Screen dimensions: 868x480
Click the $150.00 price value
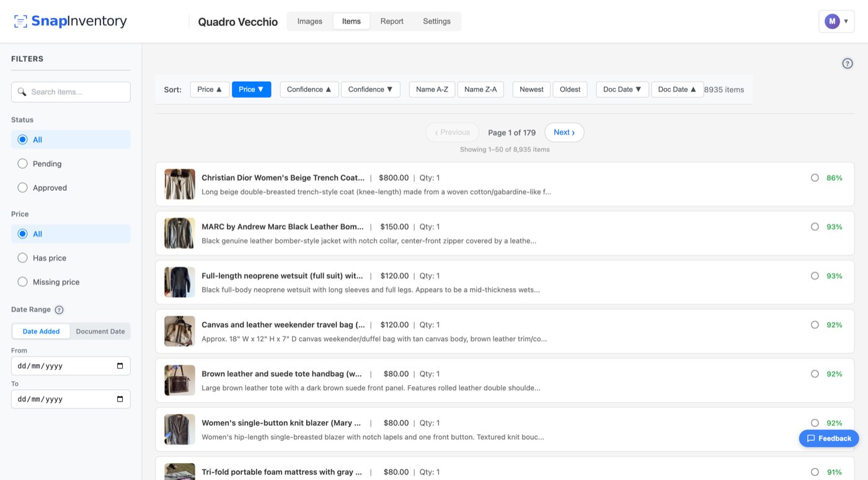pyautogui.click(x=394, y=227)
